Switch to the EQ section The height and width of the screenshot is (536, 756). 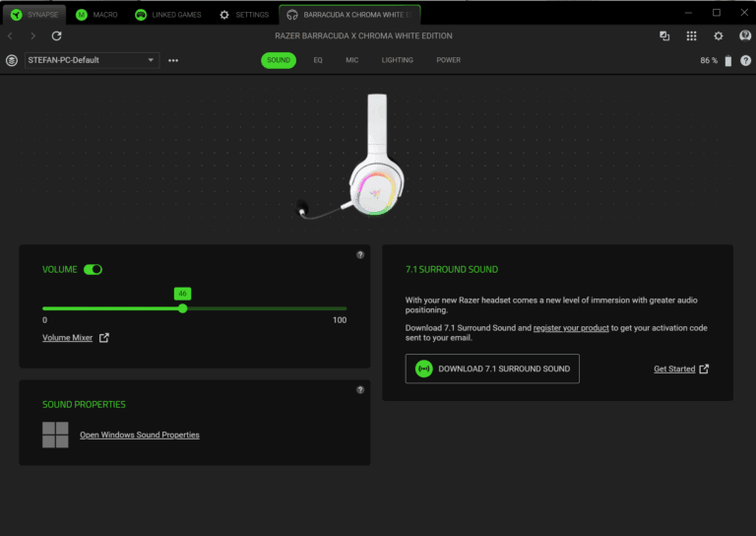click(x=318, y=60)
